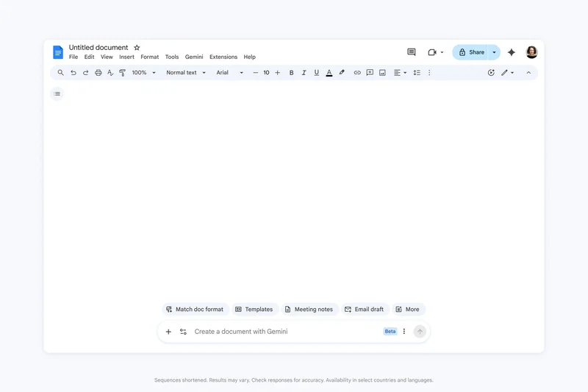The image size is (588, 392).
Task: Edit the font size field showing 10
Action: [266, 73]
